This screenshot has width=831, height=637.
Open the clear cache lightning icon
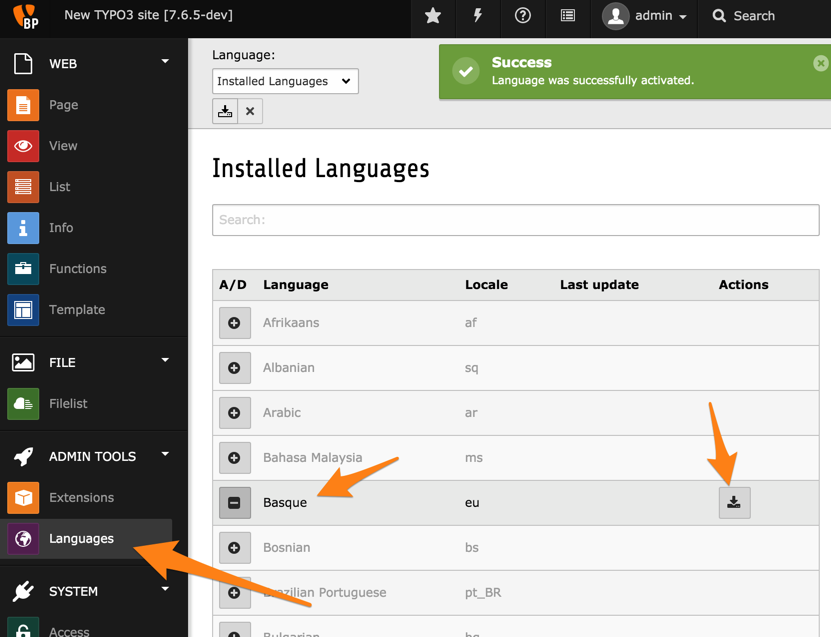pos(478,16)
